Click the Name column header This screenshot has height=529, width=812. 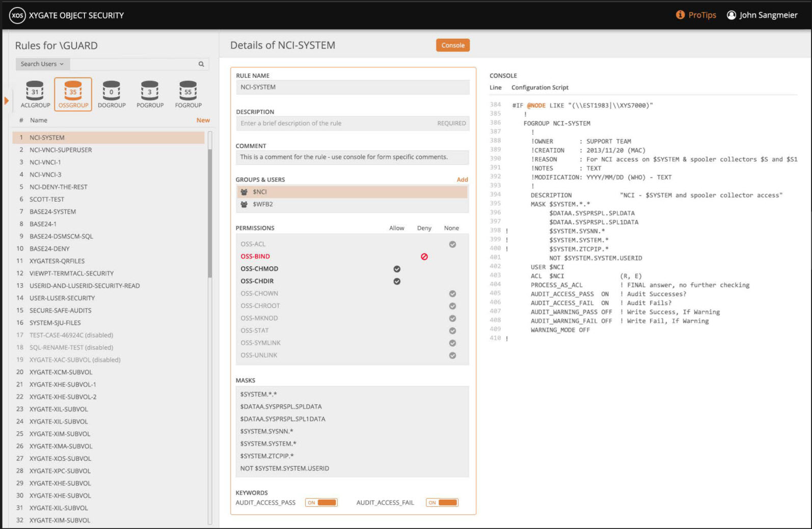[39, 120]
